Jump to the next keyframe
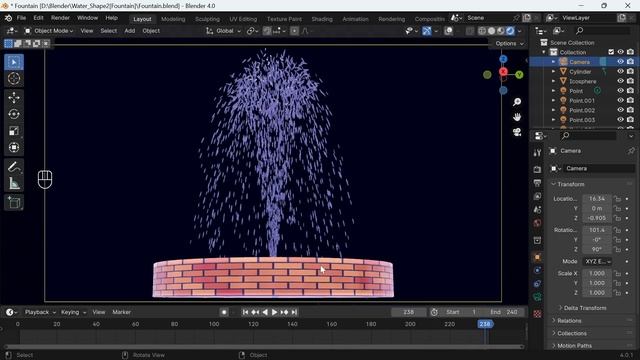This screenshot has width=640, height=360. pyautogui.click(x=284, y=312)
